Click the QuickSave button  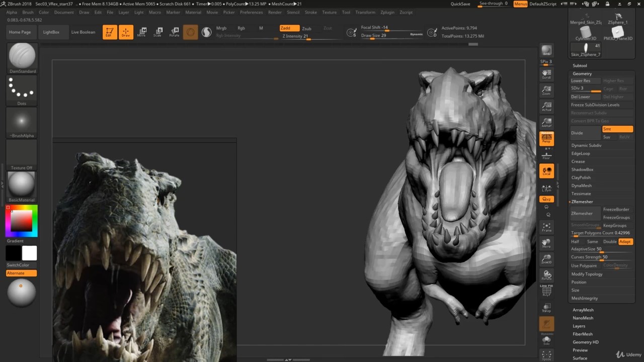point(460,4)
